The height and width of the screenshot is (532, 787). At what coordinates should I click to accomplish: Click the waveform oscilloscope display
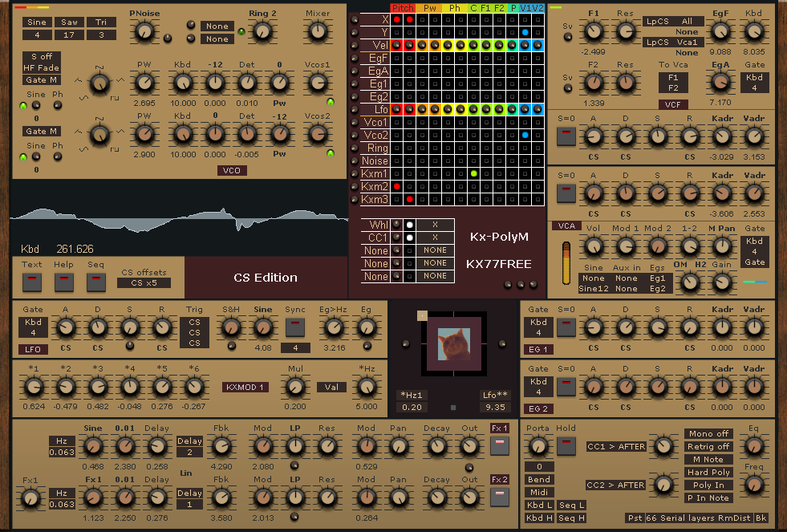coord(179,218)
